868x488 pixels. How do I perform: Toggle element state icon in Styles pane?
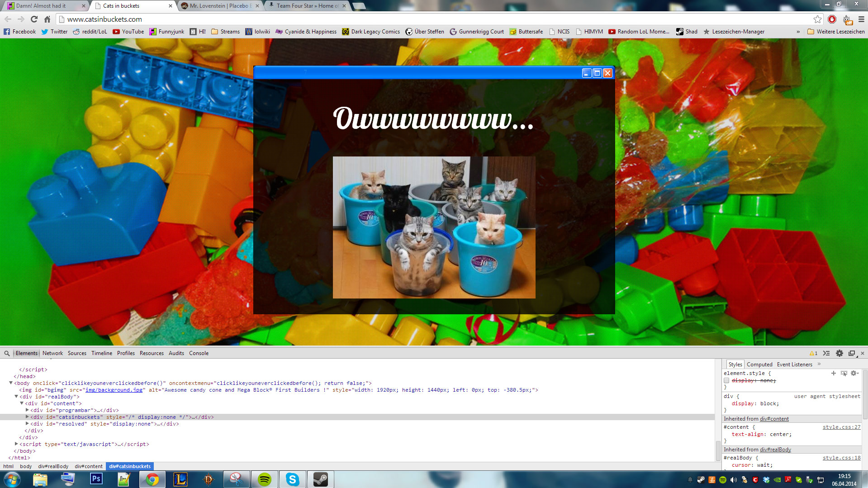tap(844, 373)
